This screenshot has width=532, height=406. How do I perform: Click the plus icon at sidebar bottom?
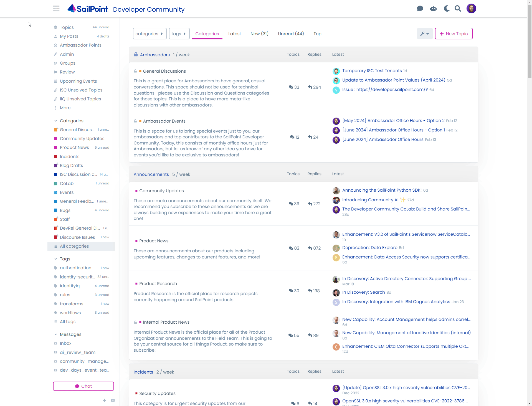click(105, 400)
